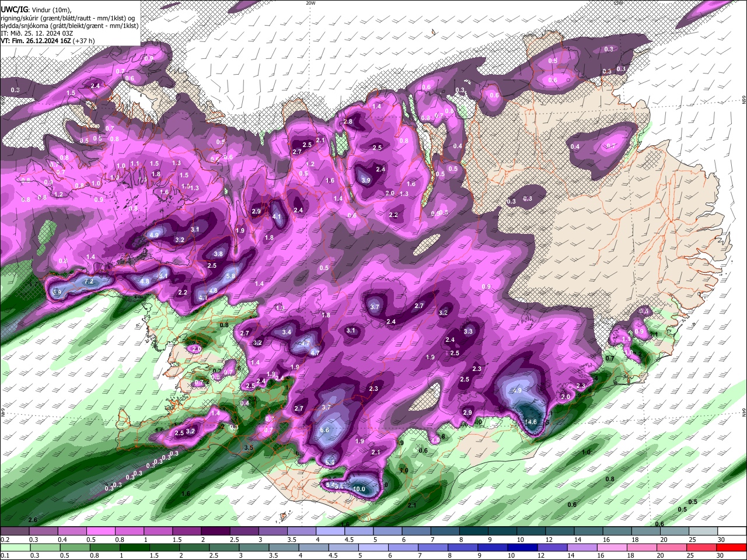Click the 3.3 precipitation value label
747x560 pixels.
click(x=468, y=331)
